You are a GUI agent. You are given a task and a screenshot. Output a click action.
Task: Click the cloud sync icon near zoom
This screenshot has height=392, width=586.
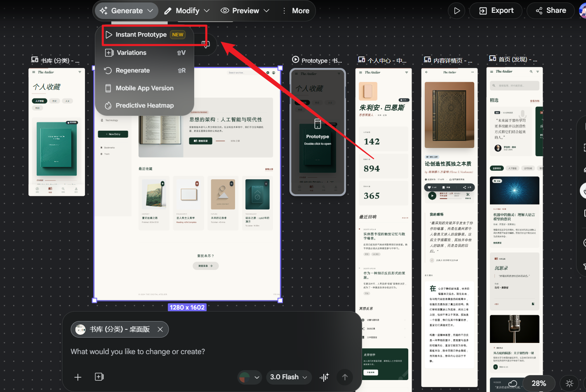(513, 383)
